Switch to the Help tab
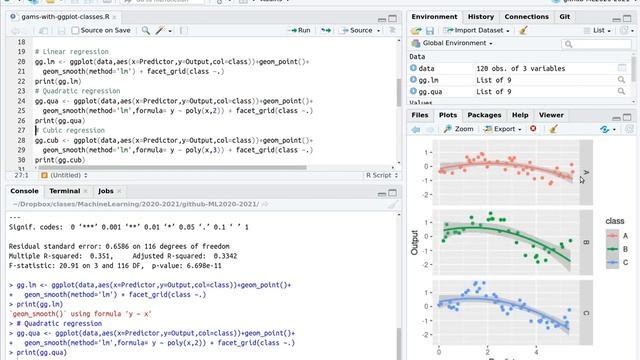The width and height of the screenshot is (640, 360). point(520,115)
